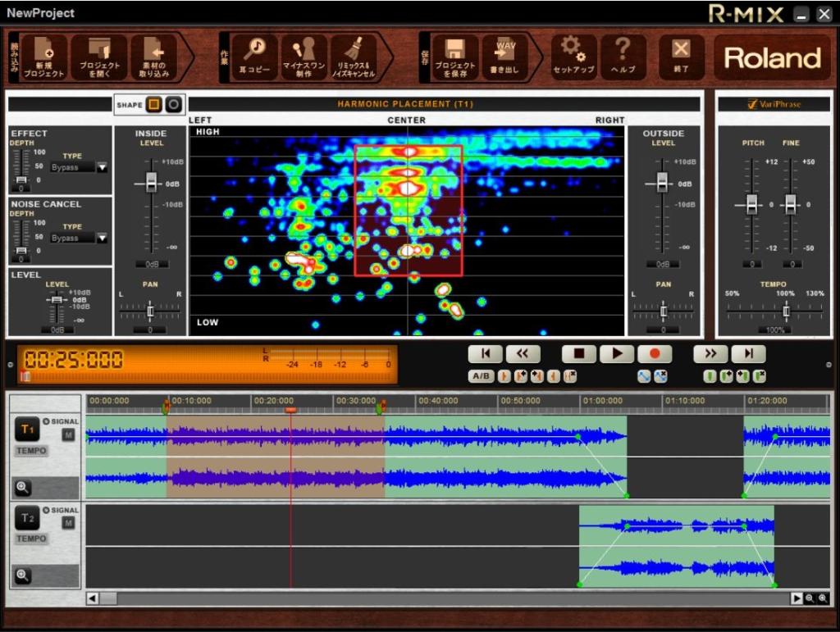Open the ヘルプ (Help) panel
Screen dimensions: 840x632
(x=623, y=57)
